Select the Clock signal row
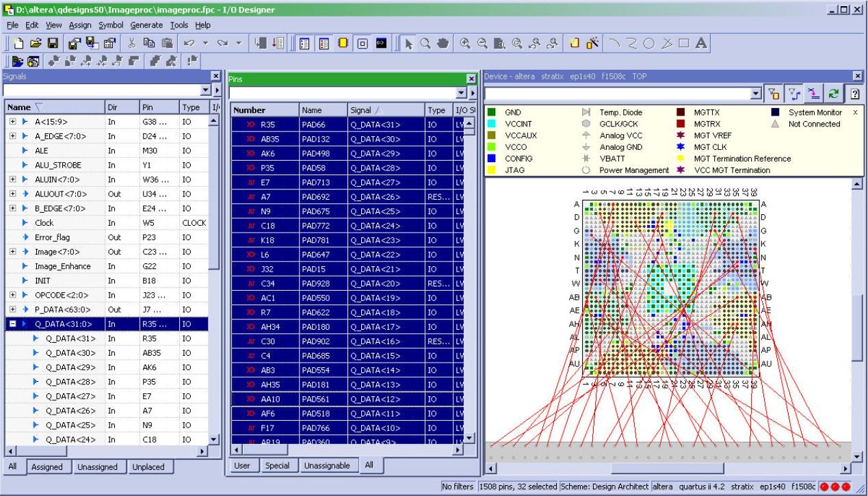This screenshot has width=868, height=496. pyautogui.click(x=105, y=222)
